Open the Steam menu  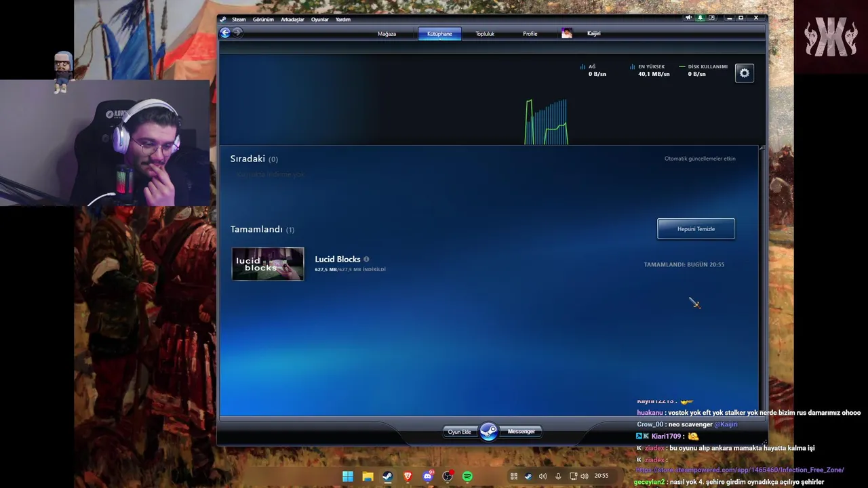point(239,19)
